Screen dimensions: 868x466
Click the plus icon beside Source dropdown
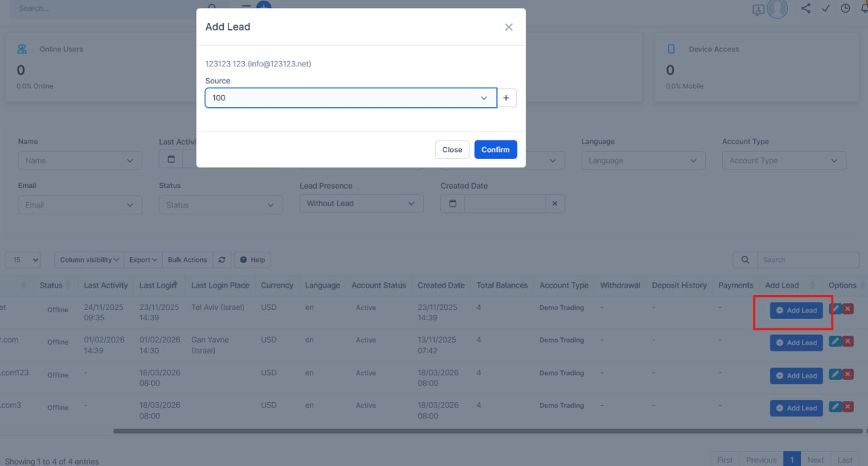(x=506, y=98)
